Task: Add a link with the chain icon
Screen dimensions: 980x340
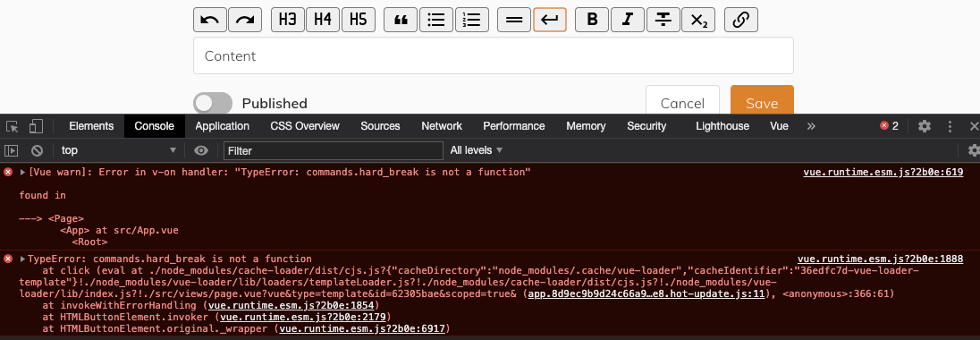Action: [x=741, y=20]
